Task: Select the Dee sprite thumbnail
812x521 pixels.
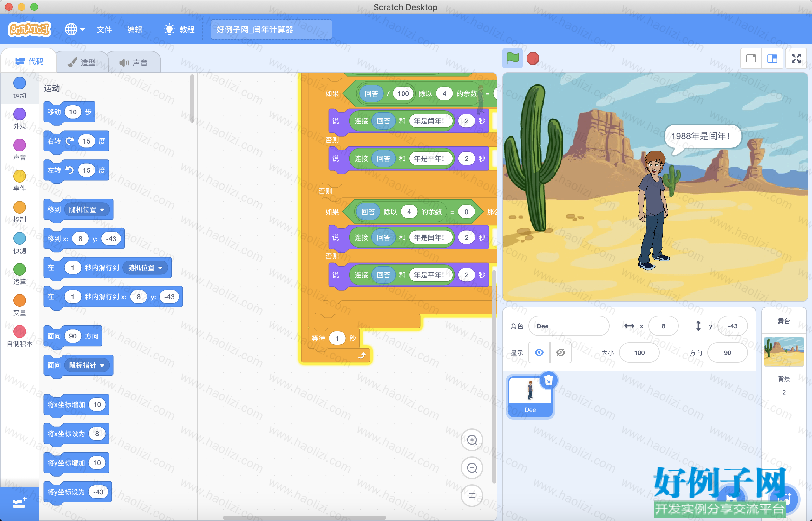Action: pos(530,397)
